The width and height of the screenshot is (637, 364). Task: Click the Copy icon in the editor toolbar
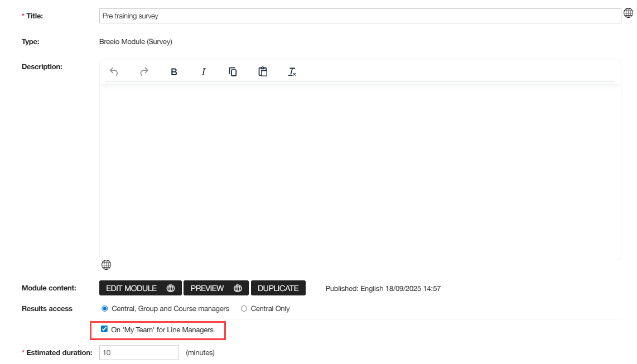[x=233, y=72]
